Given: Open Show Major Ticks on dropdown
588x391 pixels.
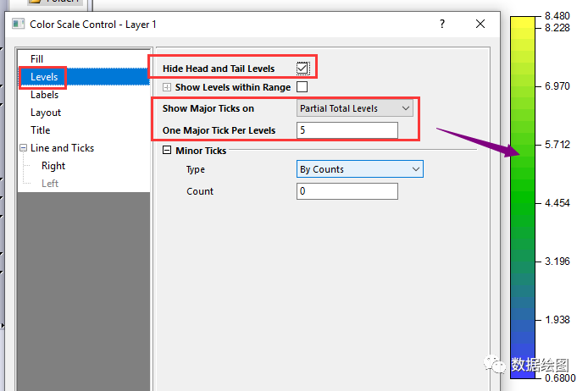Looking at the screenshot, I should (x=354, y=108).
